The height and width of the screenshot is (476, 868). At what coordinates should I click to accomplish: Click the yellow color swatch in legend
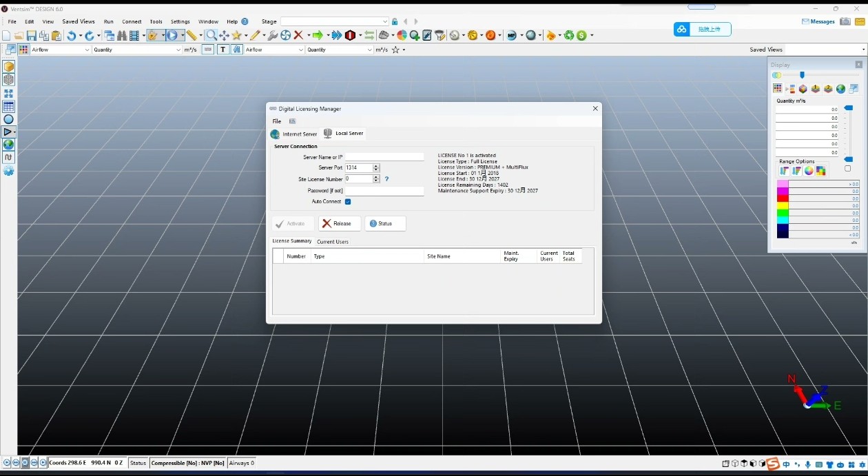783,206
